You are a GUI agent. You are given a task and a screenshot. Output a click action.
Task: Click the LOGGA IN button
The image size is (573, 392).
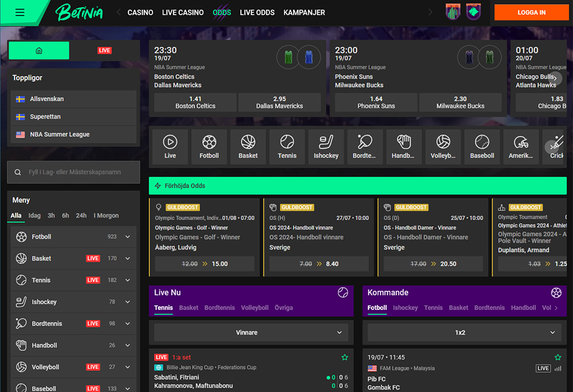531,13
